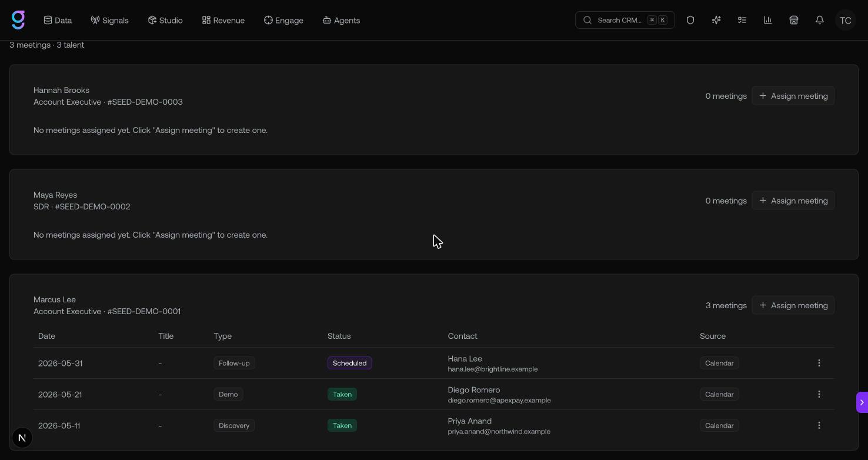Click contact name Diego Romero
Image resolution: width=868 pixels, height=460 pixels.
[474, 389]
